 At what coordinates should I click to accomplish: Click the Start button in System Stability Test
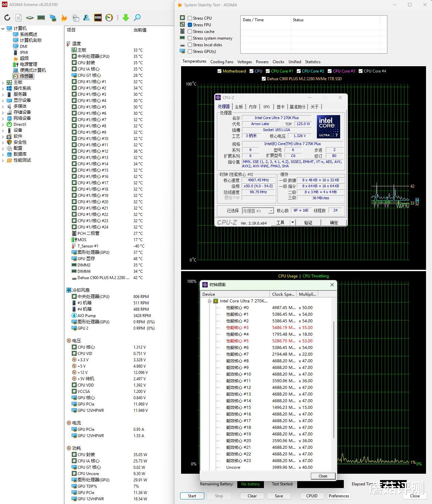pyautogui.click(x=192, y=496)
